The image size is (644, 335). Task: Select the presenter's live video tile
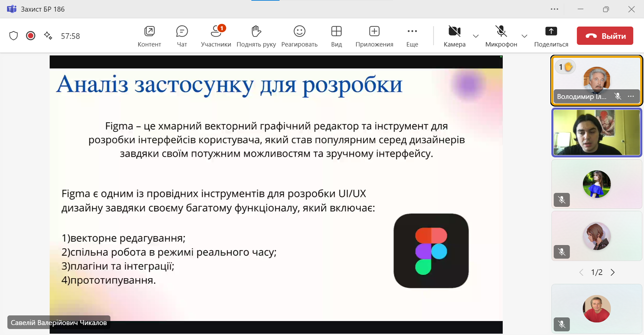click(596, 133)
